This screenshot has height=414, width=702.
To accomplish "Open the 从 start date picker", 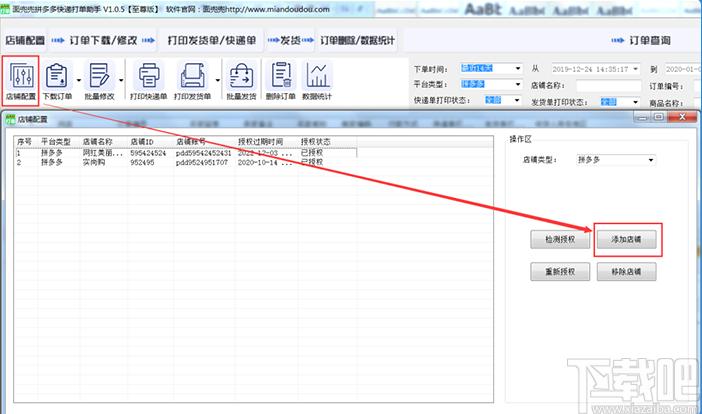I will tap(595, 69).
